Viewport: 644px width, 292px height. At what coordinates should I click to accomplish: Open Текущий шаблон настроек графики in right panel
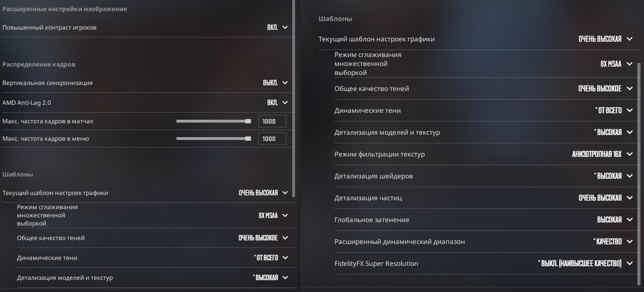[x=605, y=39]
